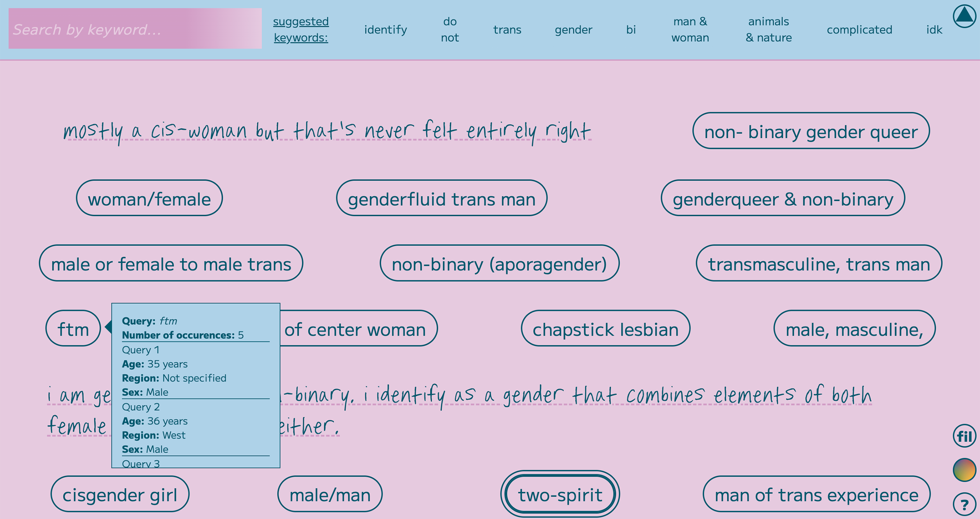Click the 'idk' suggested keyword
Image resolution: width=980 pixels, height=519 pixels.
tap(934, 30)
